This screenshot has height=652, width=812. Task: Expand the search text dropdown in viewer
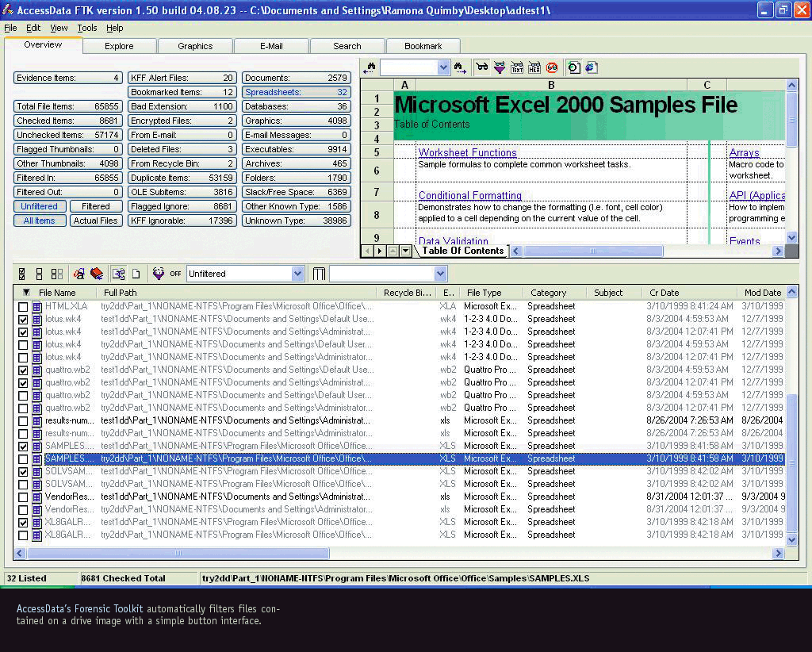443,68
